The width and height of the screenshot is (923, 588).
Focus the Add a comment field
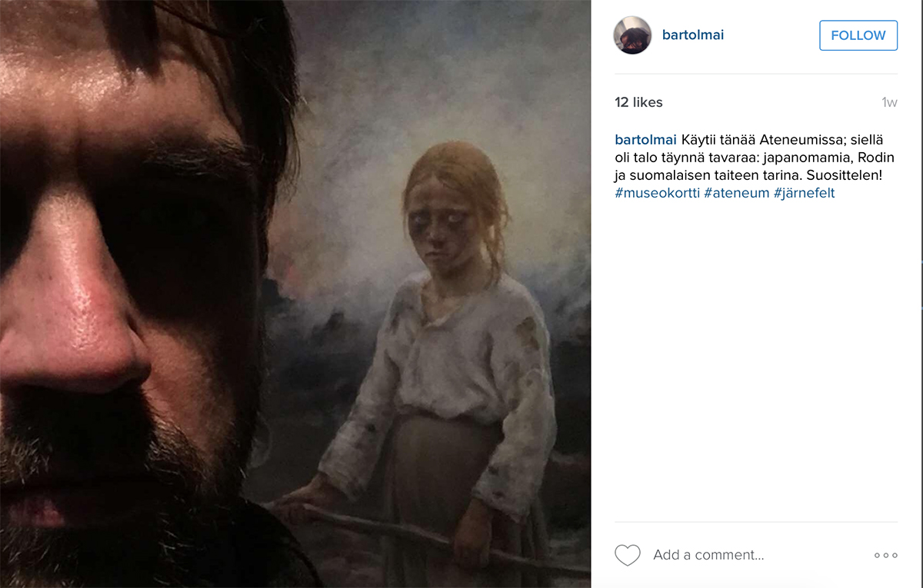708,555
